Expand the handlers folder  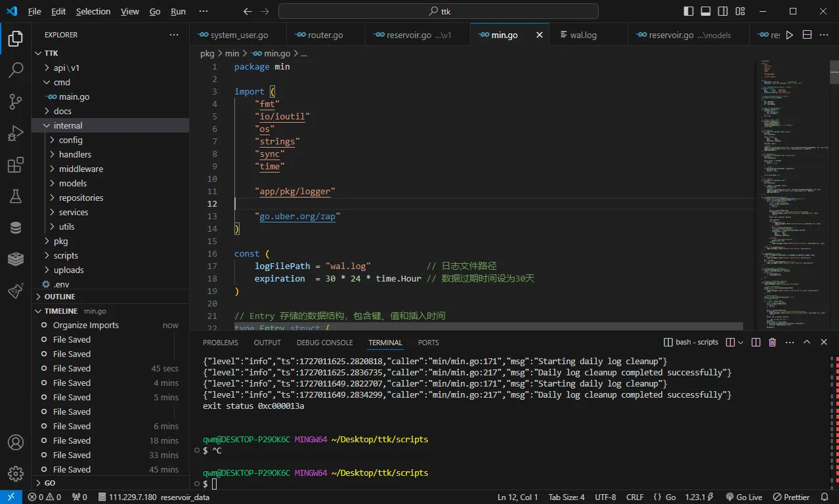75,154
